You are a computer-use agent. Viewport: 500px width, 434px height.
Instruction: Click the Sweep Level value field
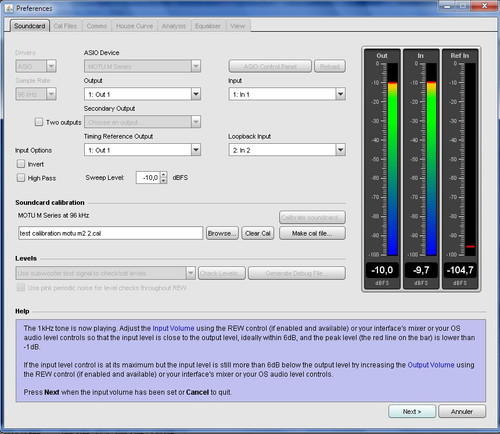point(148,178)
